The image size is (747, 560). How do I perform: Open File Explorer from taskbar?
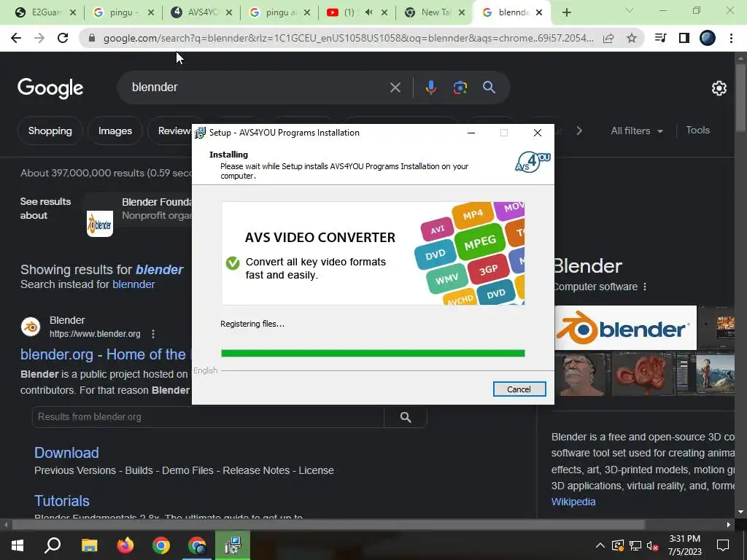click(x=89, y=545)
